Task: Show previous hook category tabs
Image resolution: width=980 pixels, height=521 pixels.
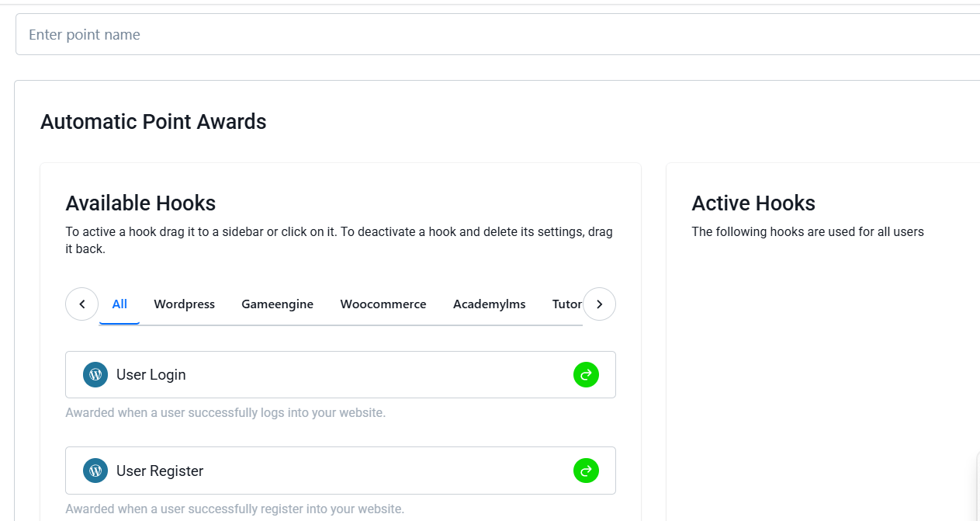Action: tap(82, 304)
